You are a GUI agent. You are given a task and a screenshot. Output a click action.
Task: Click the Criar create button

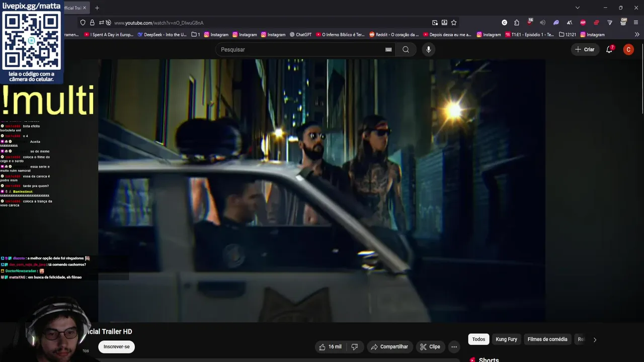tap(585, 49)
